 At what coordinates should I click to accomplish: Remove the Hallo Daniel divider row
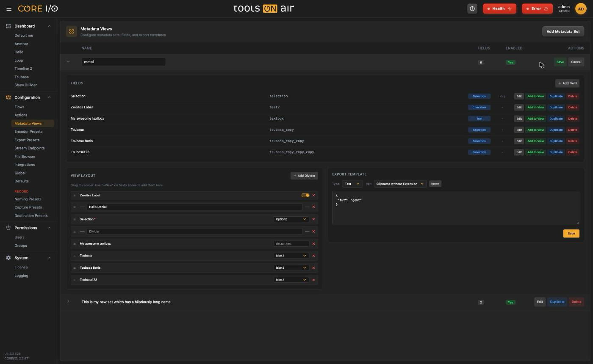tap(313, 207)
